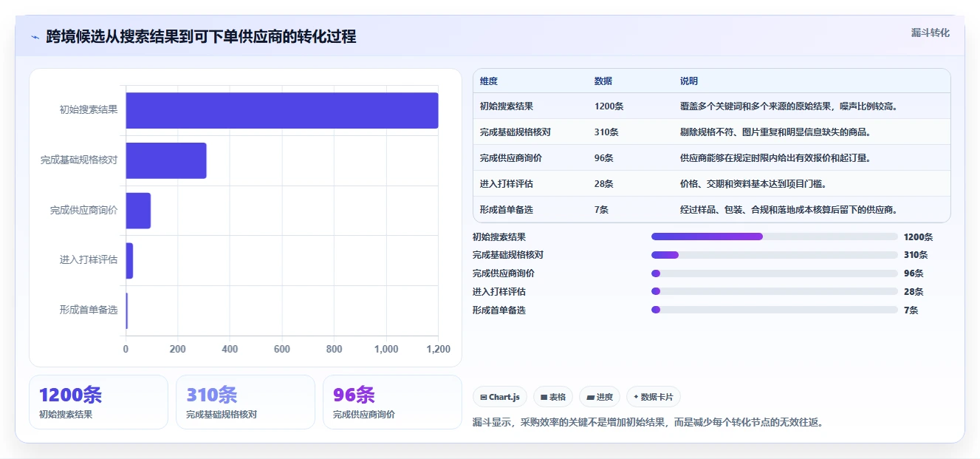Click the lightning icon beside the title
This screenshot has width=980, height=459.
pos(35,37)
